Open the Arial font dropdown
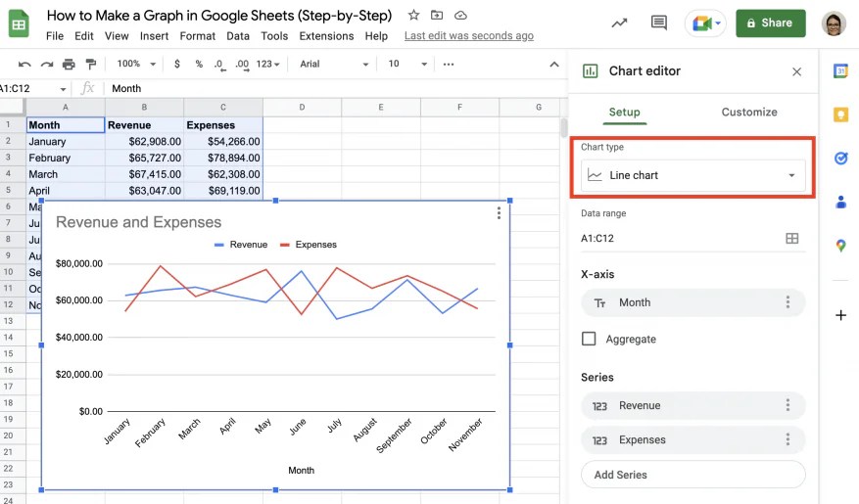The width and height of the screenshot is (859, 504). (334, 64)
